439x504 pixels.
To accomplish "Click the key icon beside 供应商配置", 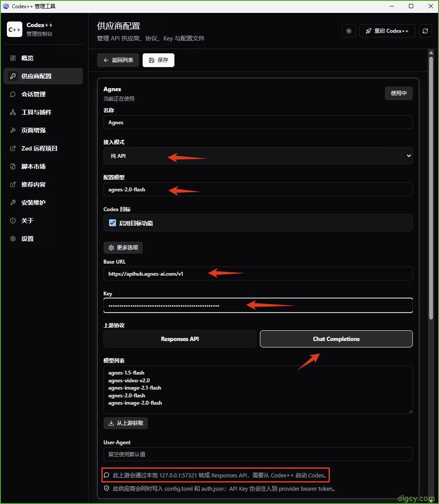I will pos(13,76).
